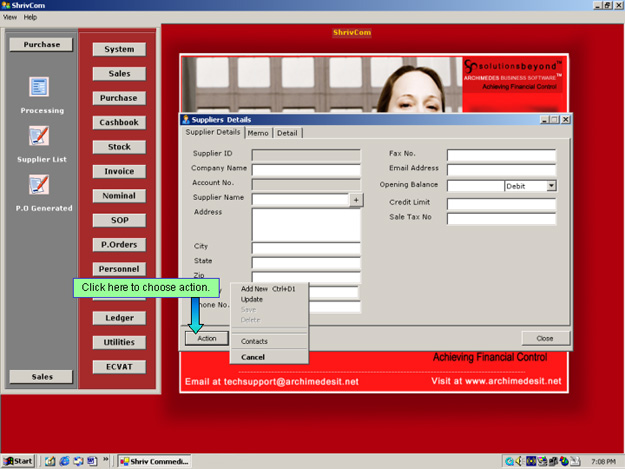Focus the Address text area
The image size is (625, 469).
pos(306,225)
